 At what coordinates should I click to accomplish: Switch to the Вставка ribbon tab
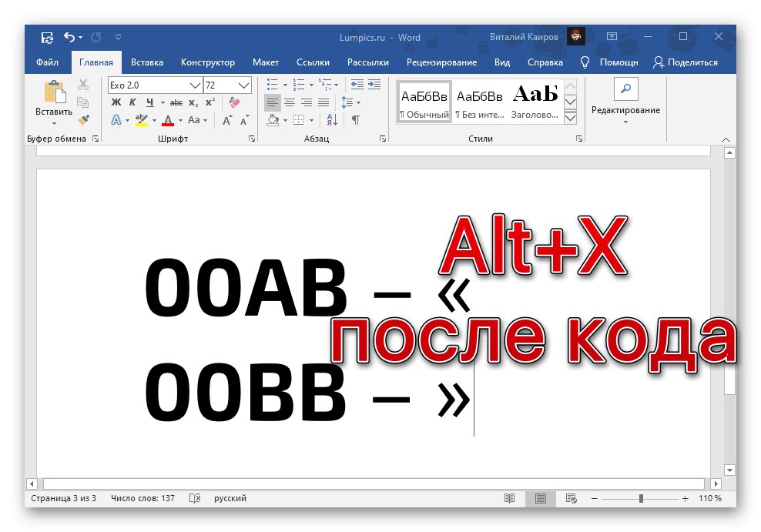(x=146, y=62)
